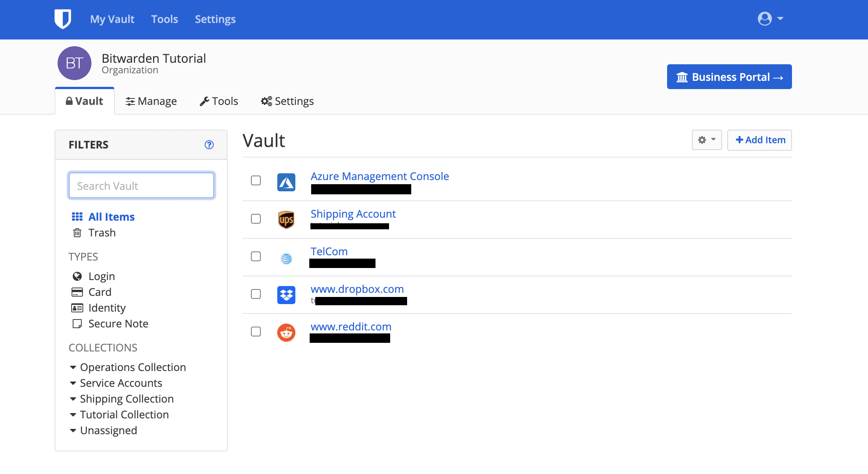This screenshot has width=868, height=474.
Task: Switch to the Manage tab
Action: [151, 101]
